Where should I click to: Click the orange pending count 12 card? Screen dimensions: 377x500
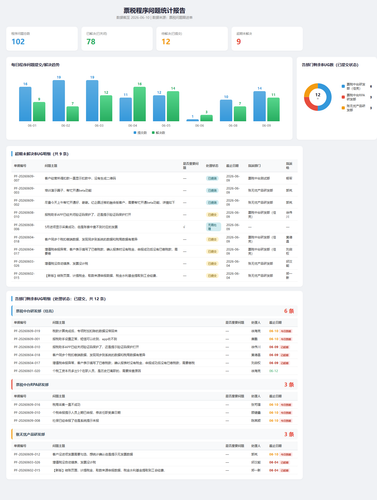(x=192, y=39)
